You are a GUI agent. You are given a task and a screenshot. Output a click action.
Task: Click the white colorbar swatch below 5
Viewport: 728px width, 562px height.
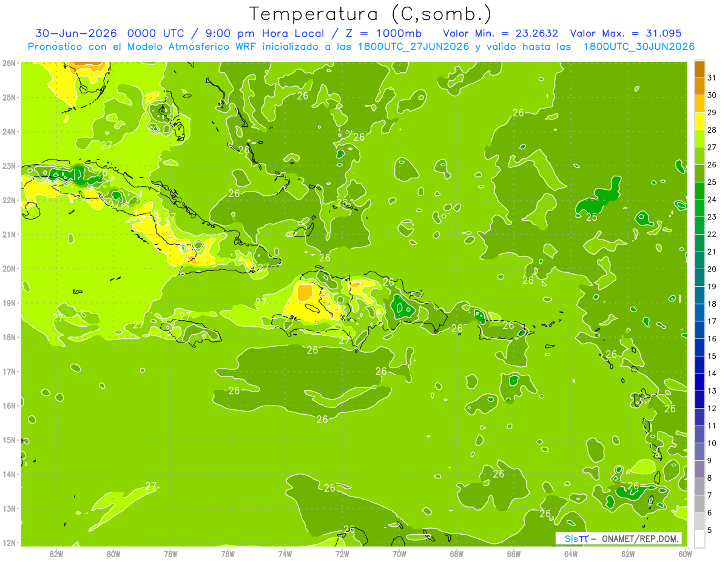(x=699, y=538)
